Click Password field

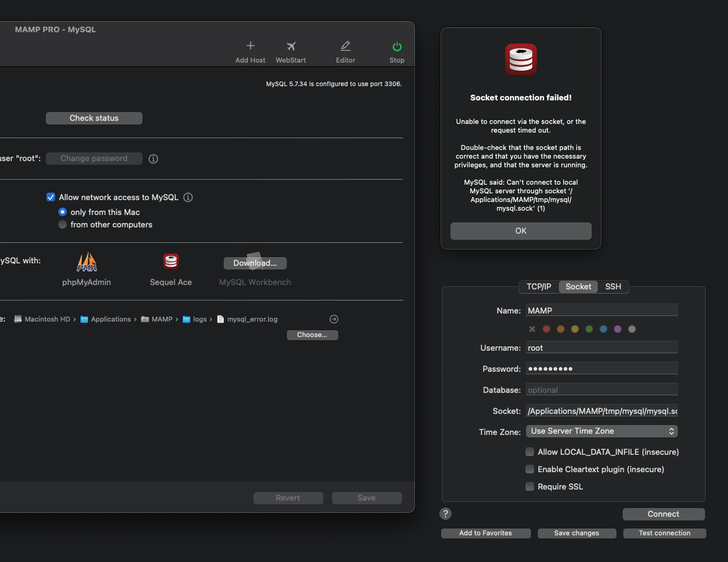click(602, 369)
